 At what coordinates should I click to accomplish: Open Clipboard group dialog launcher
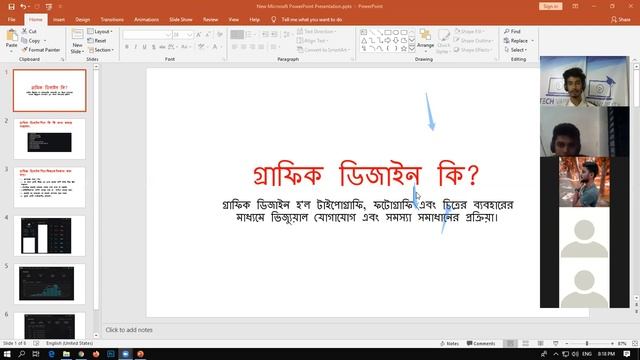point(62,60)
